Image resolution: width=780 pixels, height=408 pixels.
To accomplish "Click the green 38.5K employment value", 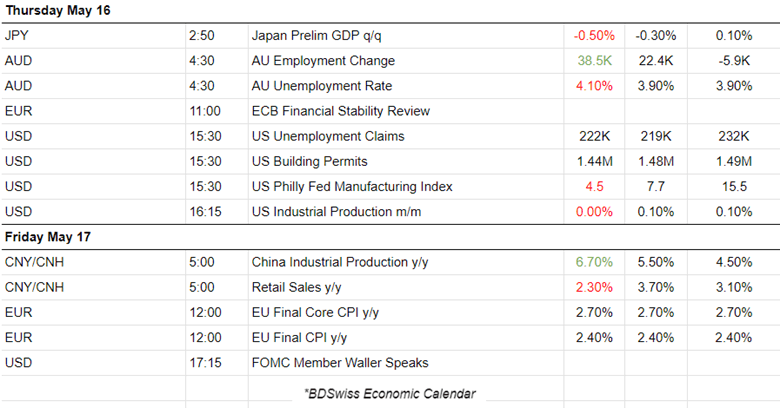I will [x=592, y=61].
